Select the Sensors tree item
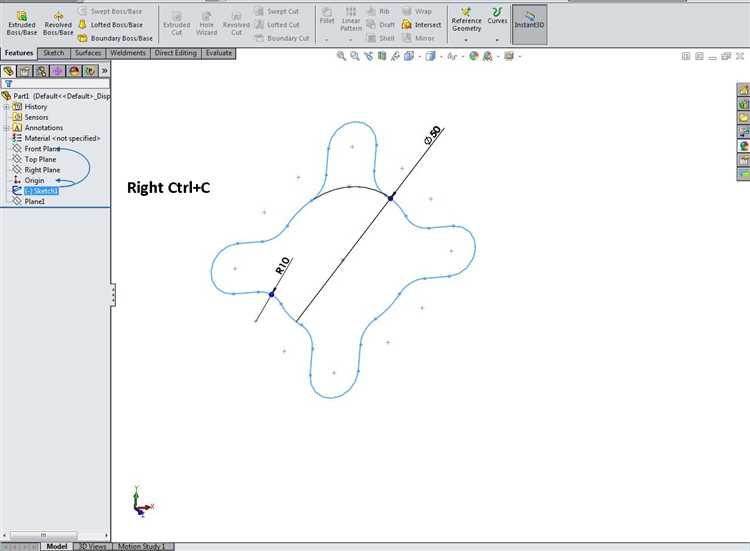This screenshot has height=551, width=750. [x=31, y=117]
